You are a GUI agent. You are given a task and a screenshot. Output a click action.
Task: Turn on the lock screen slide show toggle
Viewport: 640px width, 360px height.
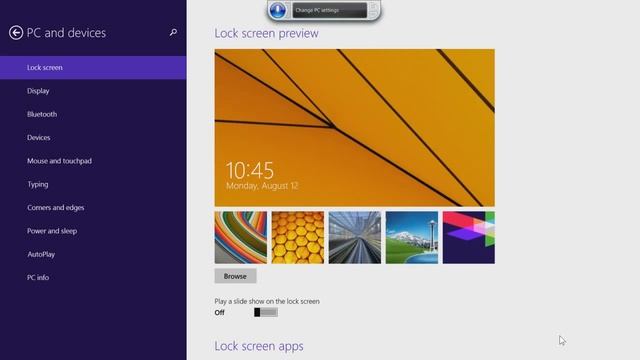click(x=266, y=312)
